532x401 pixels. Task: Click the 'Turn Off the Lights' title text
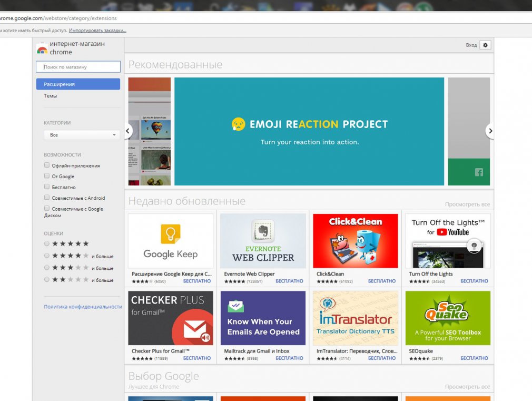pos(431,274)
